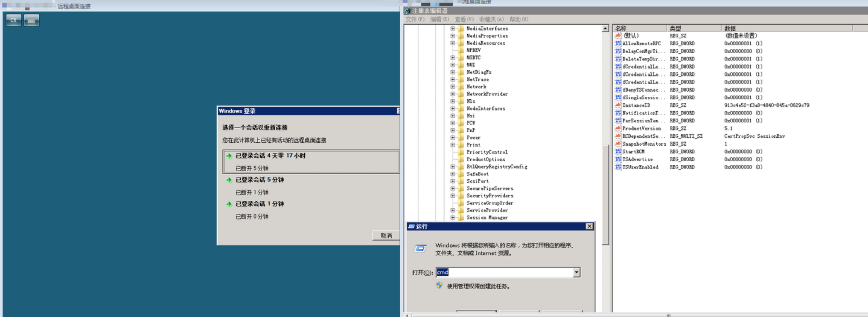The height and width of the screenshot is (317, 868).
Task: Select the NetTrace folder icon
Action: (x=461, y=79)
